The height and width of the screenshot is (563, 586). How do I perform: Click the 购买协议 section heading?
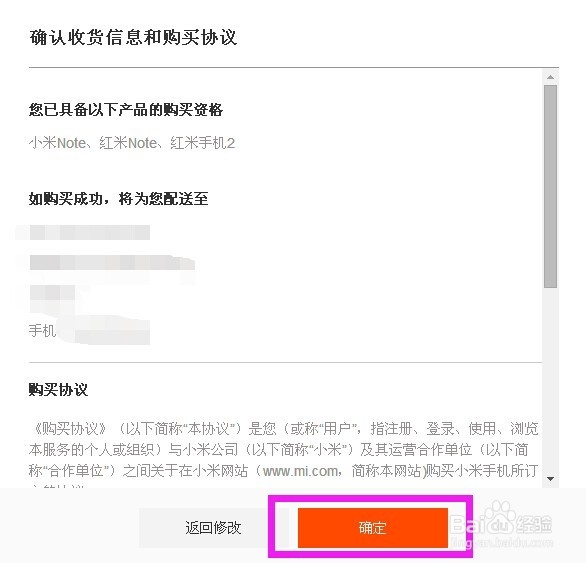coord(58,390)
